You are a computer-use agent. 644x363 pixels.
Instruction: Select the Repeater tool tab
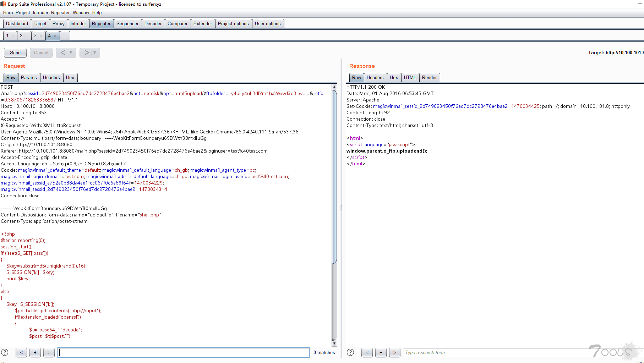point(101,23)
